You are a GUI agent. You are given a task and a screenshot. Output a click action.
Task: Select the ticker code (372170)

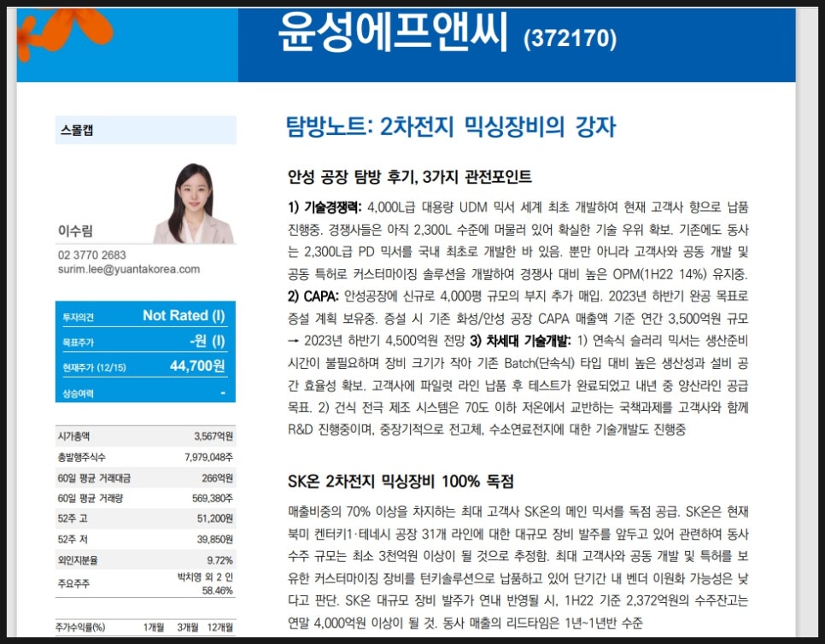(x=570, y=38)
